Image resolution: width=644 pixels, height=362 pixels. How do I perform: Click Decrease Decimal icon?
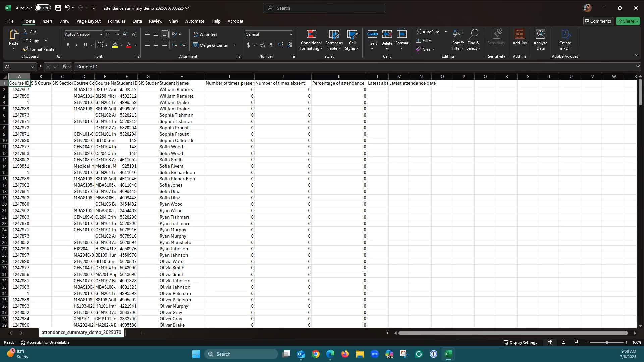pos(290,45)
